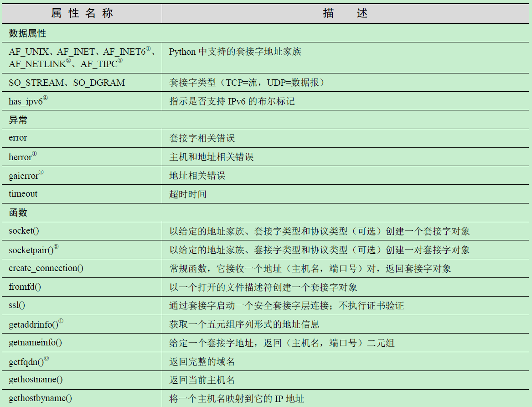
Task: Click the socket() function name
Action: point(24,231)
